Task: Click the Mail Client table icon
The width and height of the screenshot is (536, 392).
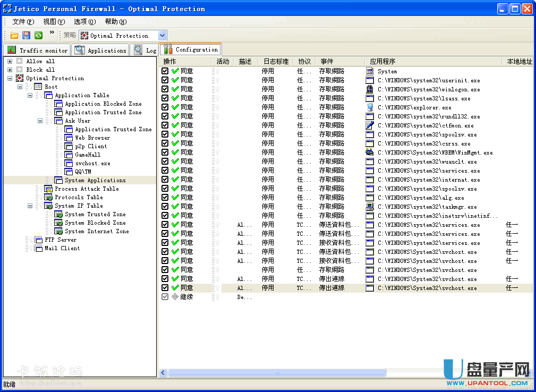Action: [38, 249]
